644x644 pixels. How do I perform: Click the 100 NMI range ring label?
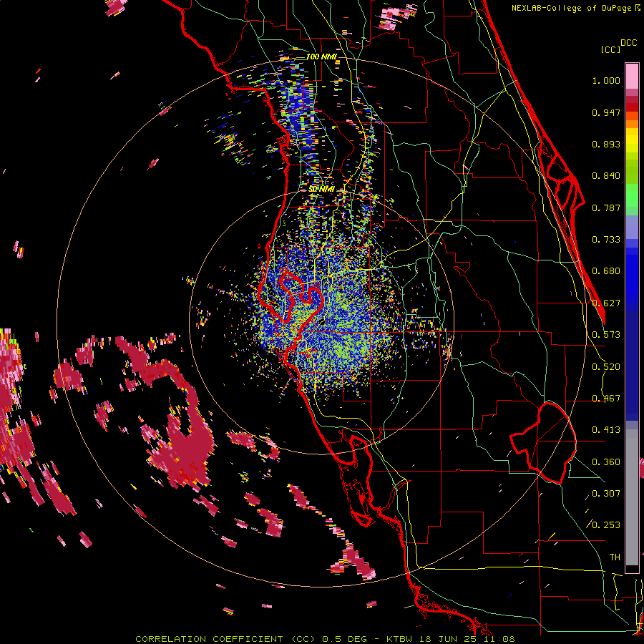pos(321,57)
